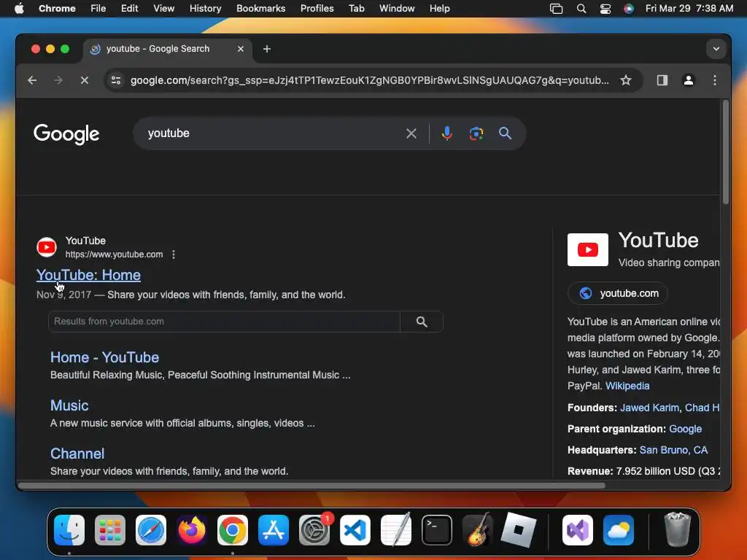Launch Firefox from the Dock

click(x=192, y=530)
